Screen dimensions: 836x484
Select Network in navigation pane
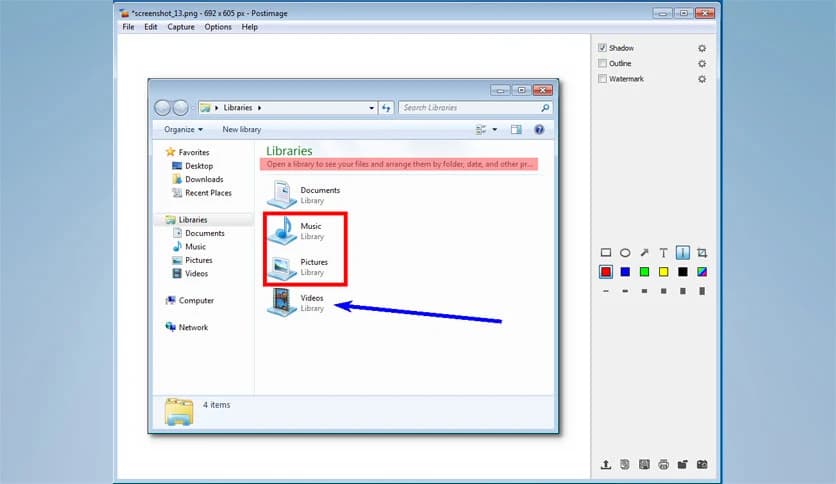click(x=187, y=327)
